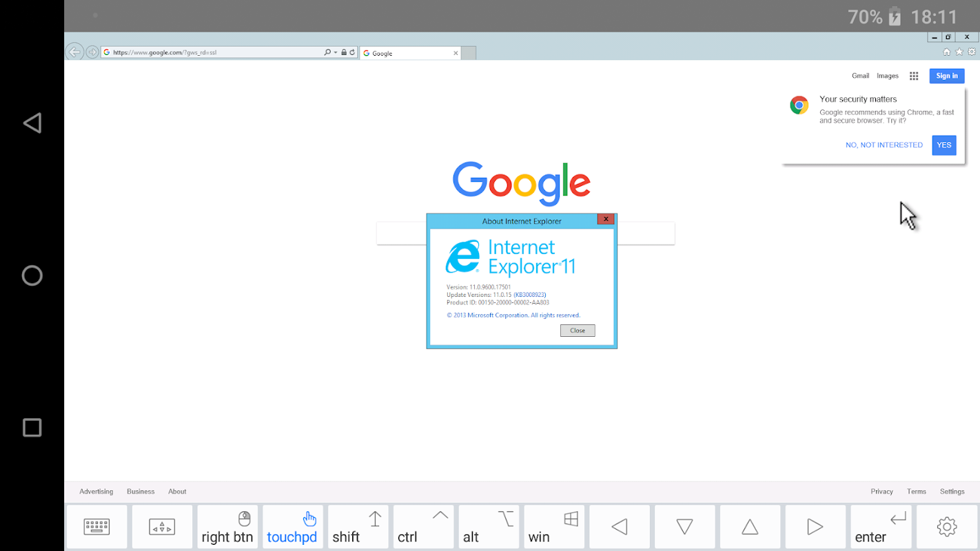Tap the right arrow key button
The height and width of the screenshot is (551, 980).
click(815, 527)
